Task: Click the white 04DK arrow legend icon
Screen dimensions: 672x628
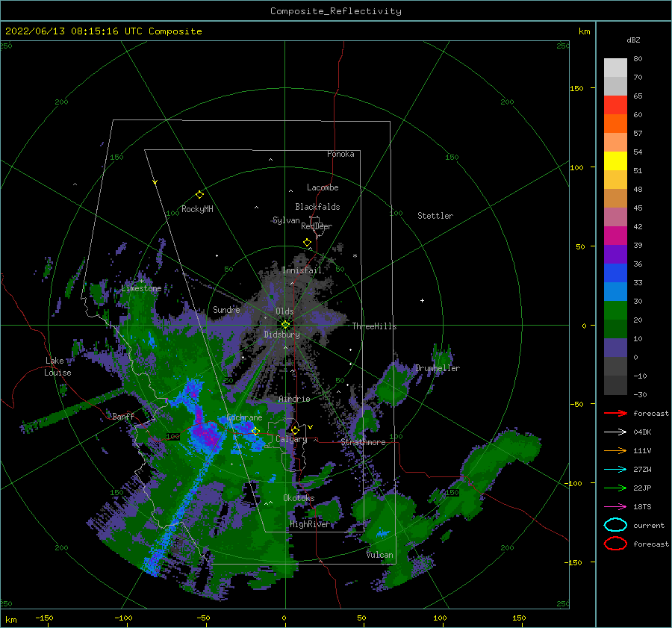Action: 615,432
